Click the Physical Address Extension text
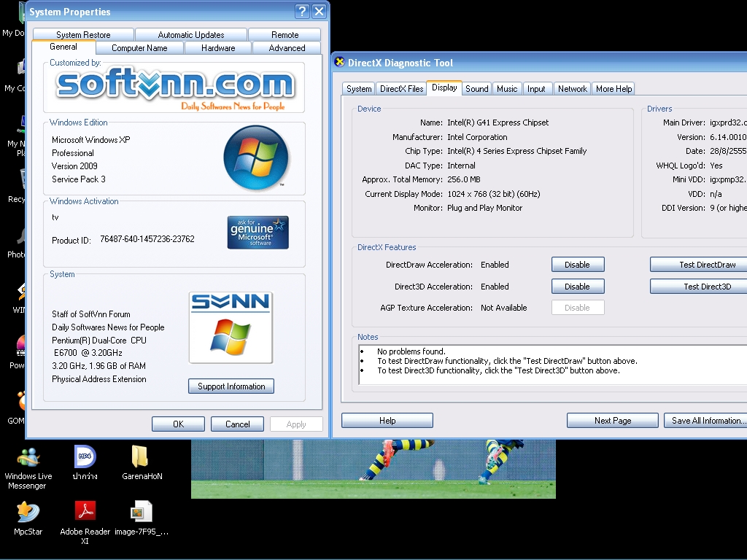This screenshot has width=747, height=560. tap(98, 379)
